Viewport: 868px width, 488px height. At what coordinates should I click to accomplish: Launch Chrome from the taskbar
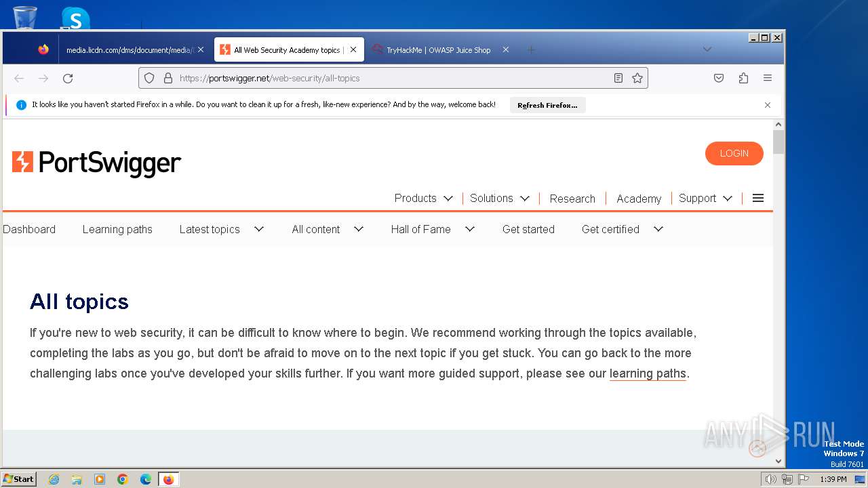point(123,479)
